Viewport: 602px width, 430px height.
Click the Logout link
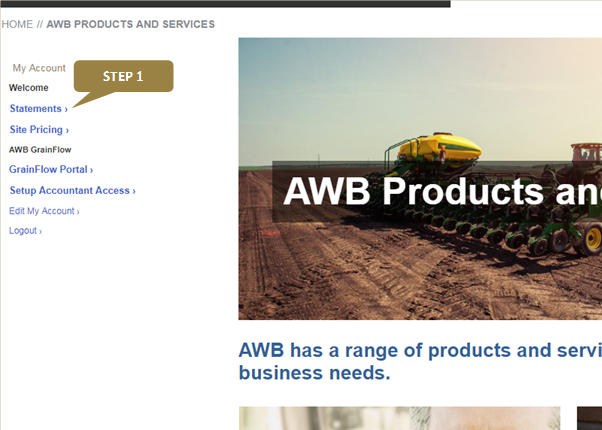[25, 231]
